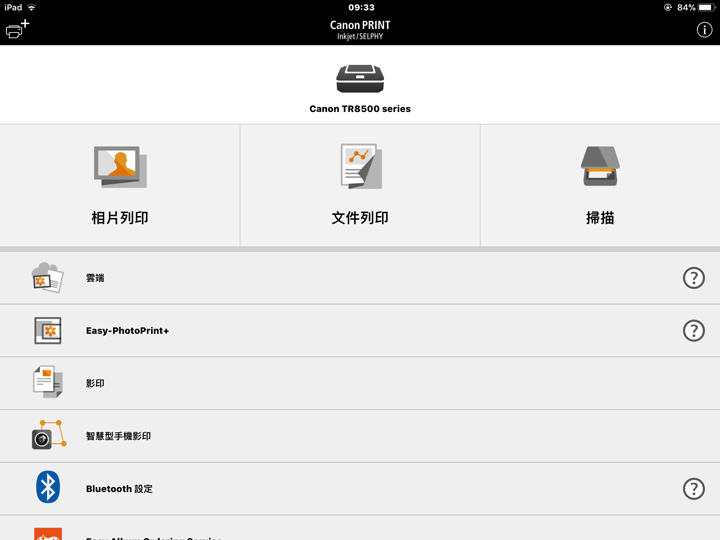Tap the 文件列印 label
Image resolution: width=720 pixels, height=540 pixels.
360,218
